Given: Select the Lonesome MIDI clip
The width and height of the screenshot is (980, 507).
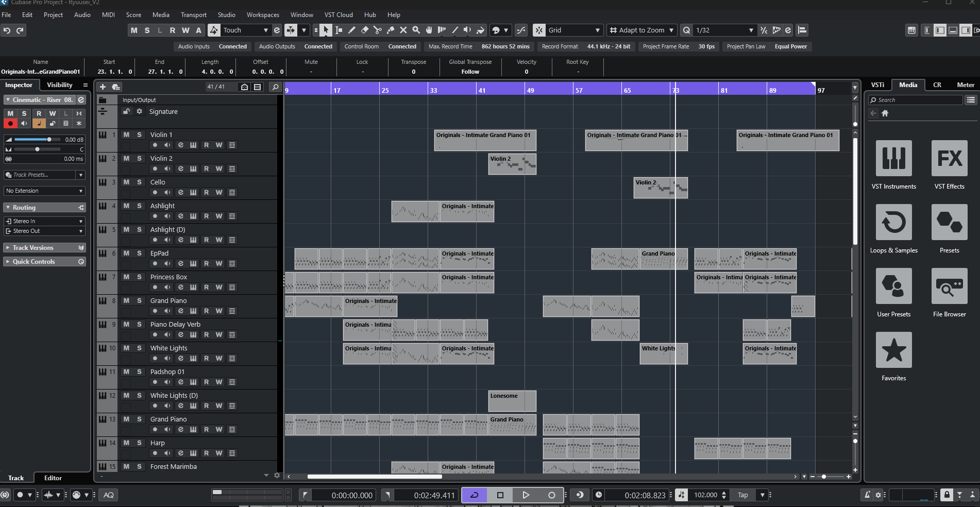Looking at the screenshot, I should (512, 401).
